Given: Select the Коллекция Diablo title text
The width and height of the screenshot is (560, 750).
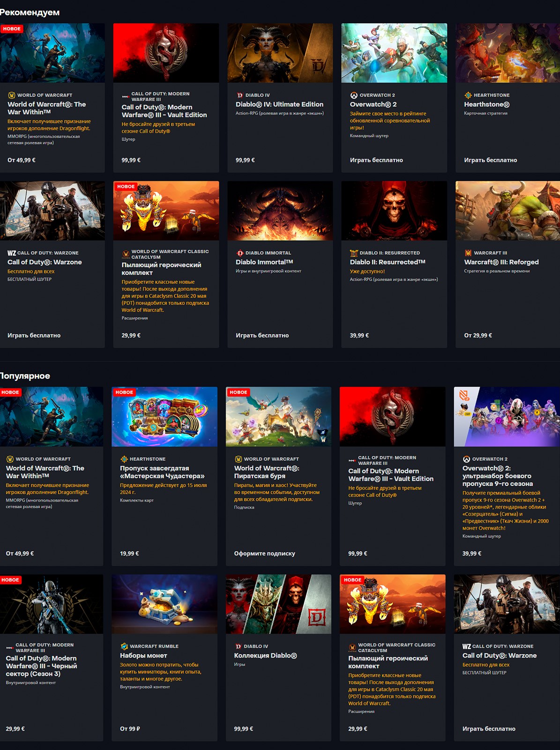Looking at the screenshot, I should 265,656.
